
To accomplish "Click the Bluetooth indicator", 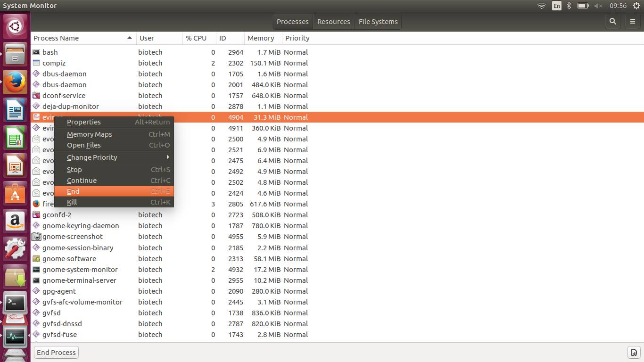I will (x=569, y=6).
